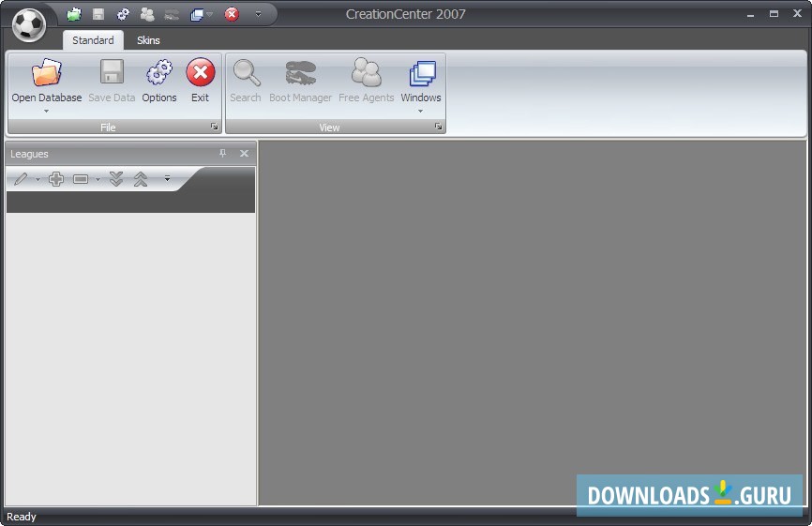Open options from quick access gears icon
Screen dimensions: 812x526
tap(123, 14)
